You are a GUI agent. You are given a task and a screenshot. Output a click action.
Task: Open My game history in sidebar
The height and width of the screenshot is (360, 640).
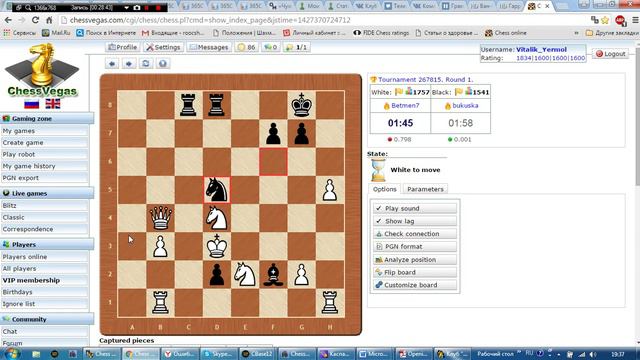tap(44, 166)
